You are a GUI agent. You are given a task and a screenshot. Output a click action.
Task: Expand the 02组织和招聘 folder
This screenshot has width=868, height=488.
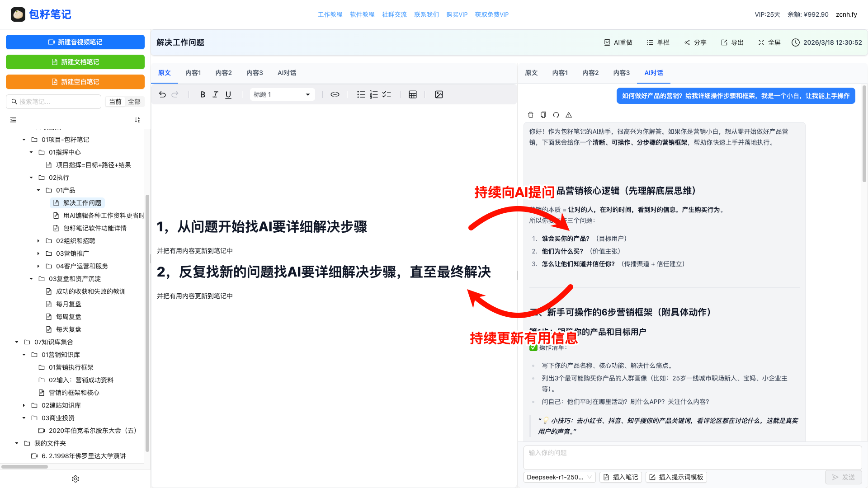point(38,241)
